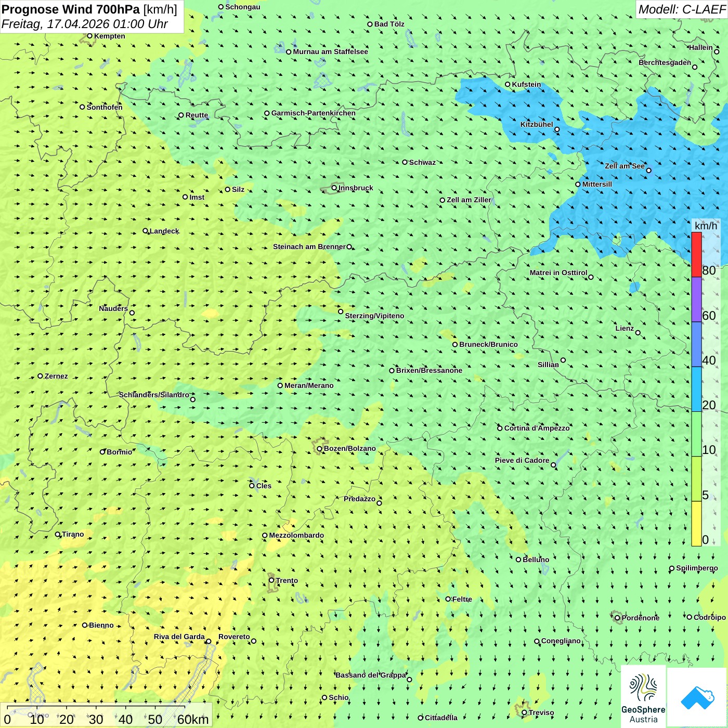Click the Cortina d'Ampezzo label
728x728 pixels.
(537, 428)
